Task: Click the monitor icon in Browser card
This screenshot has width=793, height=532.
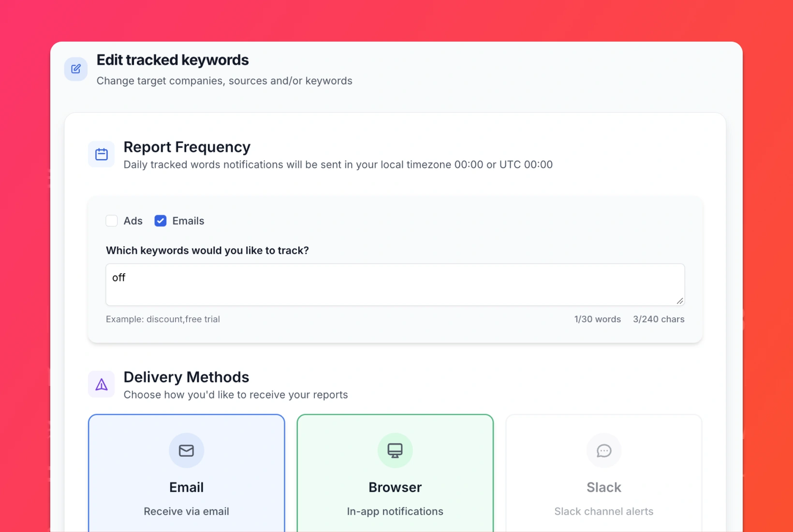Action: pos(395,450)
